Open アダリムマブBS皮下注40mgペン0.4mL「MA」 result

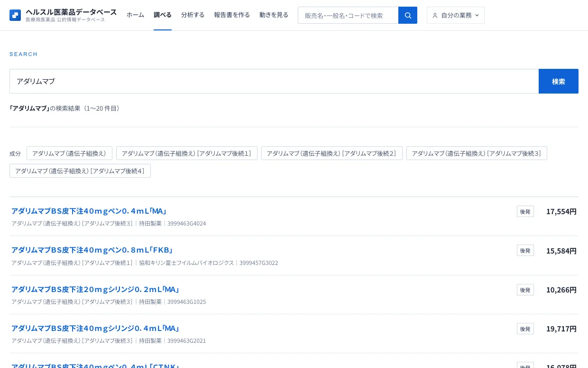point(89,211)
